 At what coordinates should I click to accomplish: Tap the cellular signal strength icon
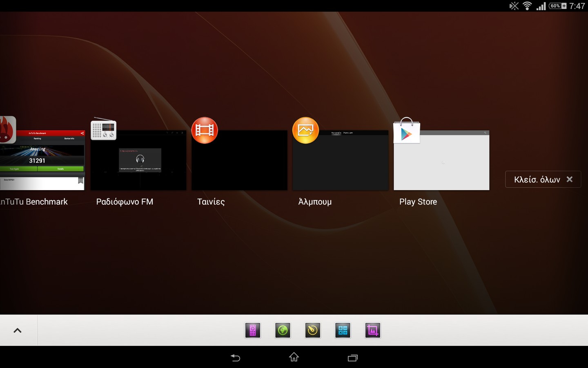[x=541, y=6]
